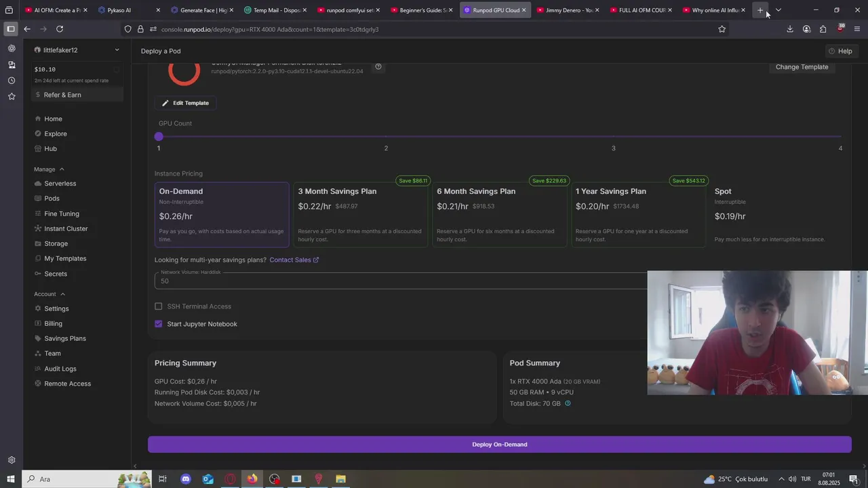The height and width of the screenshot is (488, 868).
Task: Click the Total Disk info icon
Action: 568,403
